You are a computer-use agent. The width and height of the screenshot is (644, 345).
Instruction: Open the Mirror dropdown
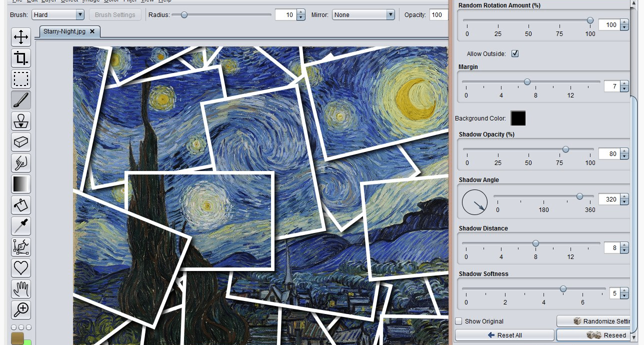click(363, 15)
